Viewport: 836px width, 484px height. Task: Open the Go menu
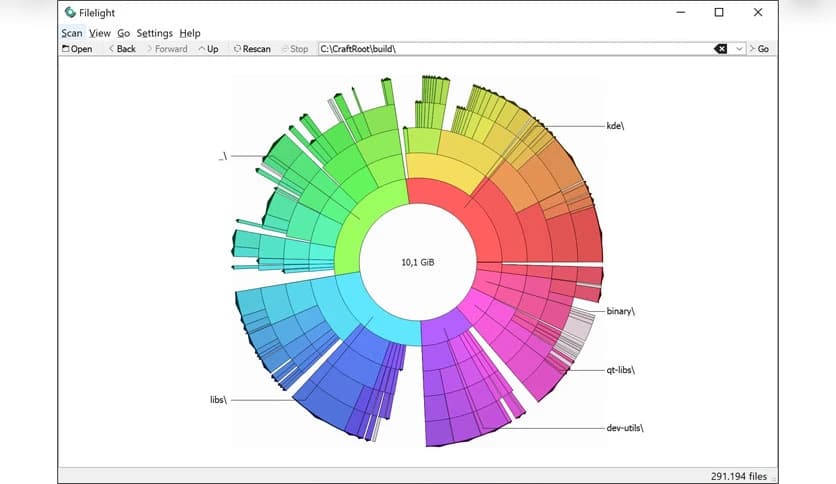pos(123,33)
